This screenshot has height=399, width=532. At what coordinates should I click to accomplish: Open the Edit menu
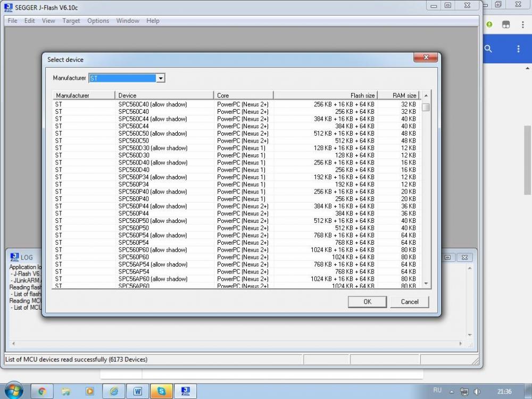29,21
